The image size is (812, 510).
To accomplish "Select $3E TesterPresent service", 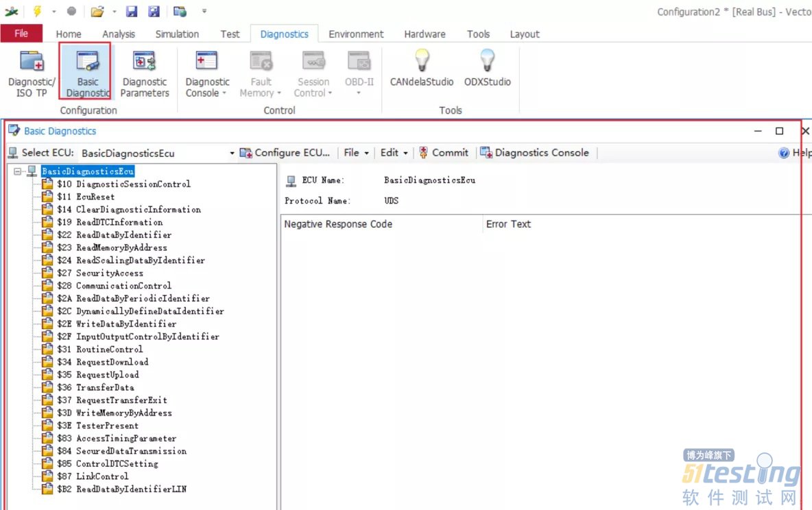I will click(x=98, y=426).
